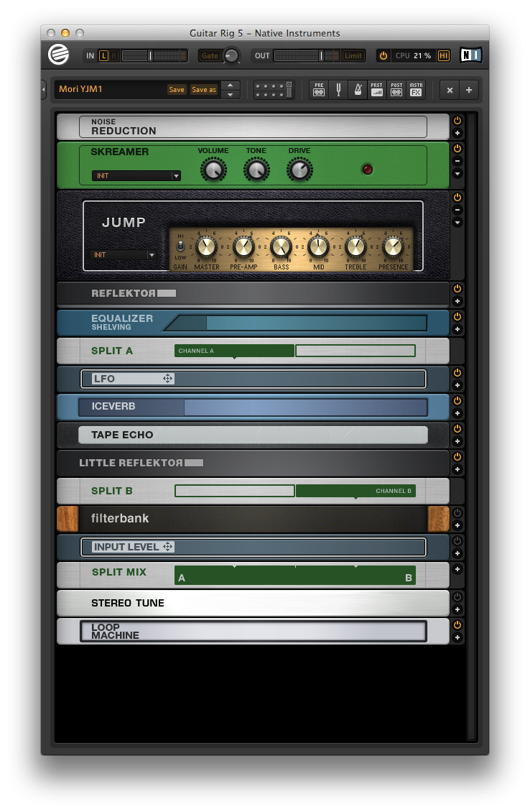
Task: Open the POST tapedeck module
Action: tap(396, 90)
